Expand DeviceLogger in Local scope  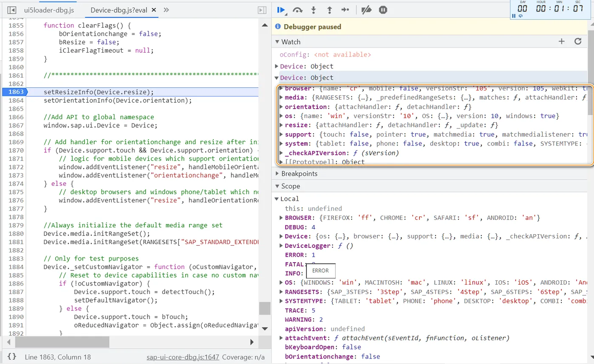(x=281, y=246)
